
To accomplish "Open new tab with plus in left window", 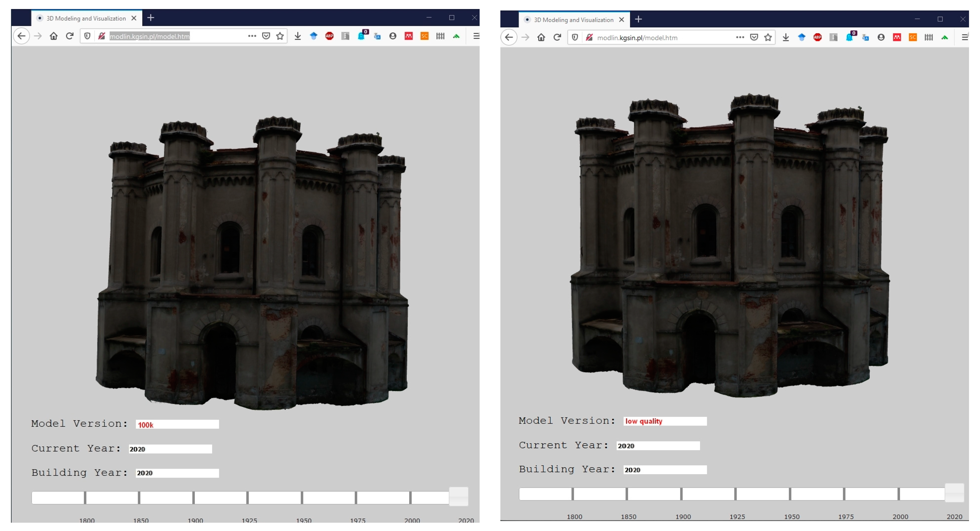I will 151,18.
